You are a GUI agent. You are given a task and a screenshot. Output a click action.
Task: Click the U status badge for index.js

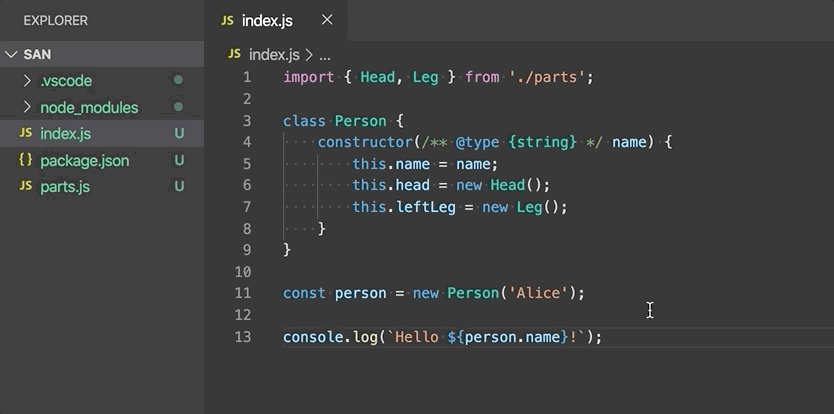pyautogui.click(x=179, y=134)
